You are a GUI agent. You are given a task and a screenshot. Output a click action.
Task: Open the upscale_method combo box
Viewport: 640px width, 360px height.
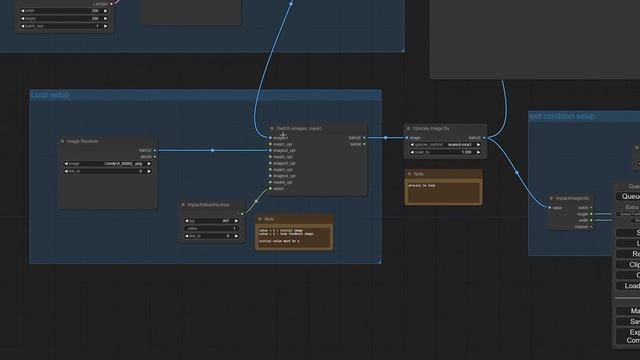[445, 144]
